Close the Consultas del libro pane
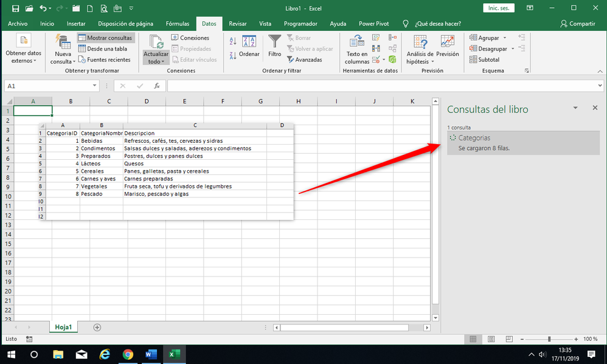Screen dimensions: 607x364 pyautogui.click(x=595, y=108)
